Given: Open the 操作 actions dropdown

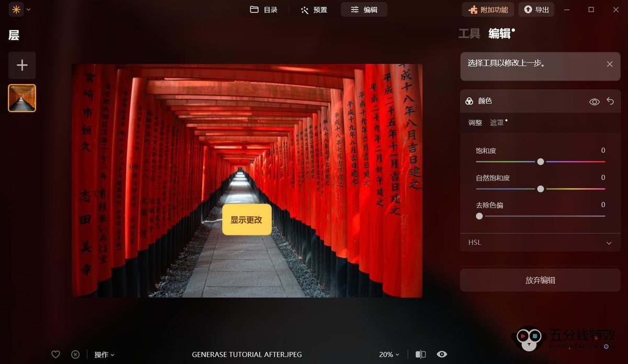Looking at the screenshot, I should click(104, 355).
